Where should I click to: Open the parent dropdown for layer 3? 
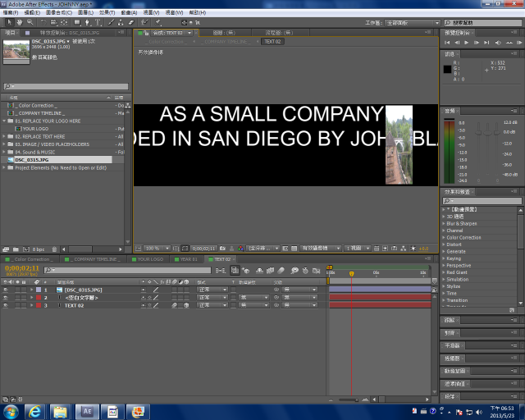coord(299,305)
